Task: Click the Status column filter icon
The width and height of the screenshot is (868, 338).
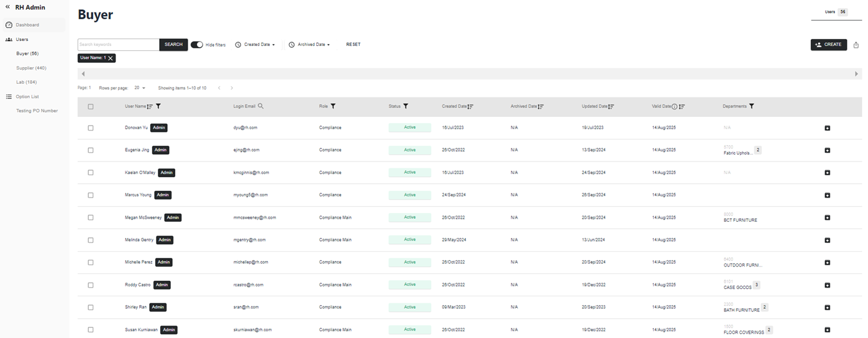Action: click(406, 106)
